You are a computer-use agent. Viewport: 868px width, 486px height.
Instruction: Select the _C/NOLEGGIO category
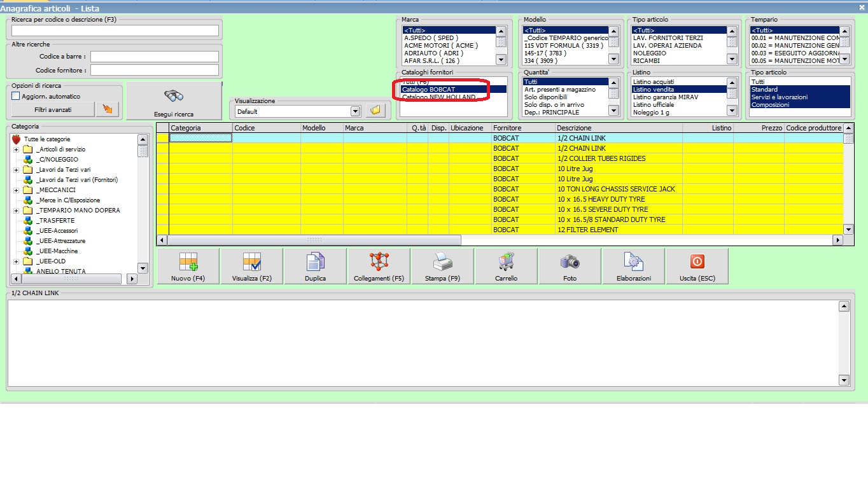click(x=57, y=160)
